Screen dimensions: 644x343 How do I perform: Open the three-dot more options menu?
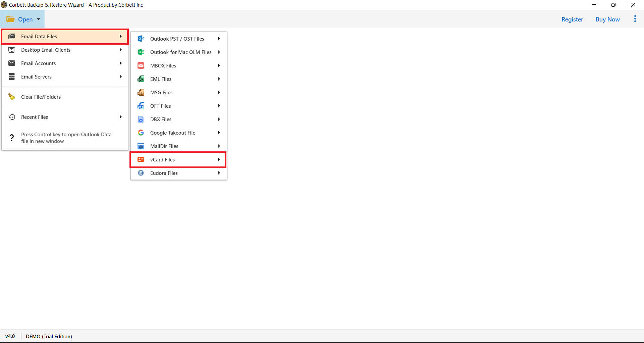coord(635,19)
